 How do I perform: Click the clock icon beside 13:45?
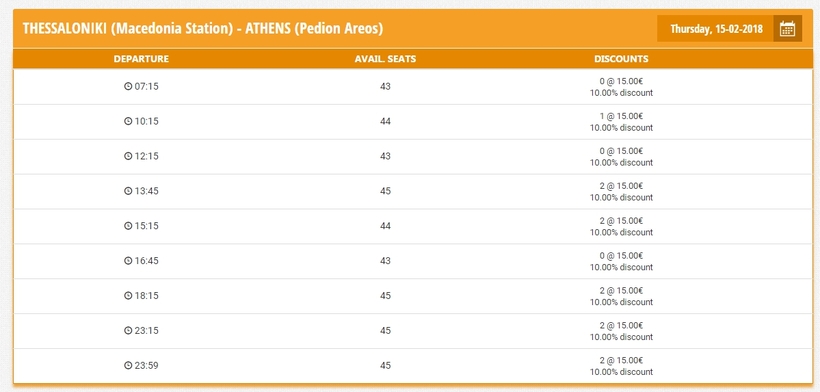tap(128, 191)
